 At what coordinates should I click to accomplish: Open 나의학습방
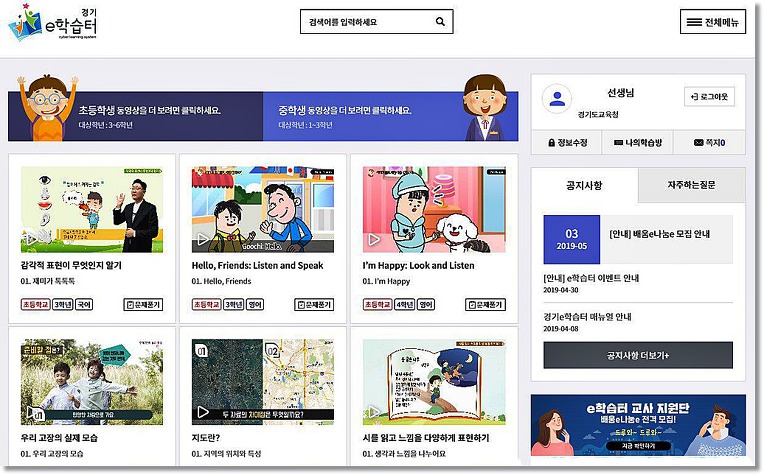click(637, 143)
